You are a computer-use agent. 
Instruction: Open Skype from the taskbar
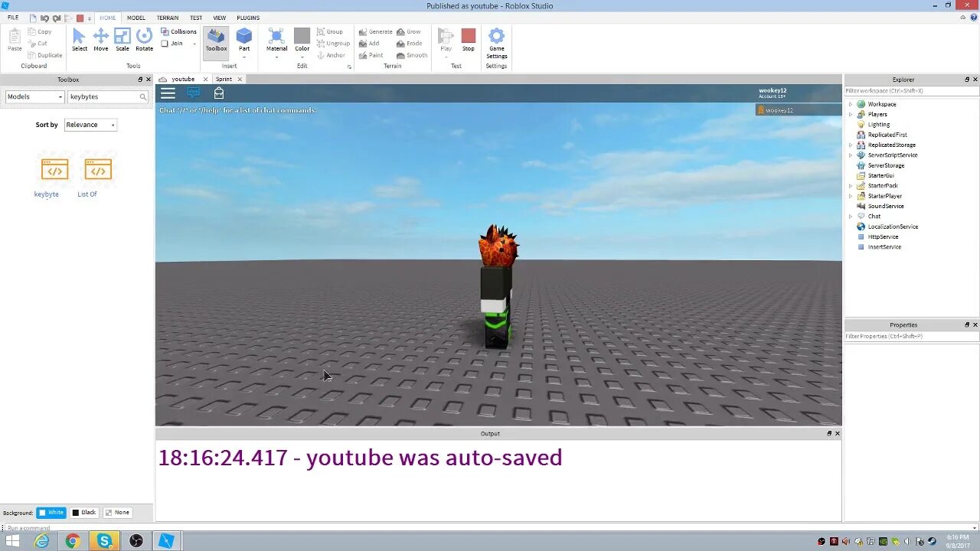coord(104,541)
